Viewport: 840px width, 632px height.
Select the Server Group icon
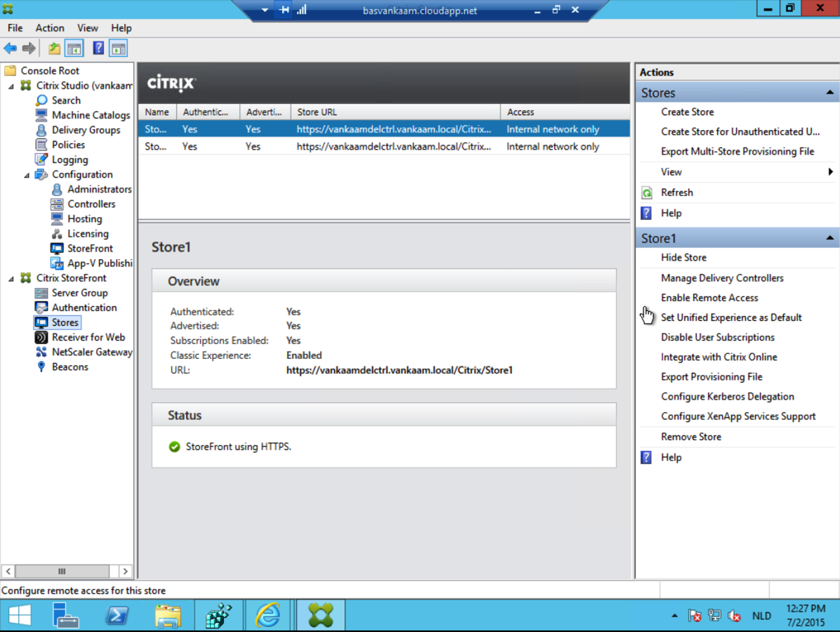[x=41, y=293]
